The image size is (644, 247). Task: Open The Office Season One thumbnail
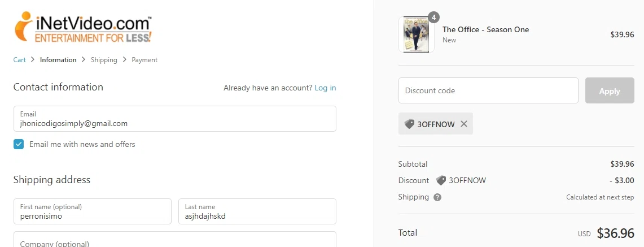416,35
